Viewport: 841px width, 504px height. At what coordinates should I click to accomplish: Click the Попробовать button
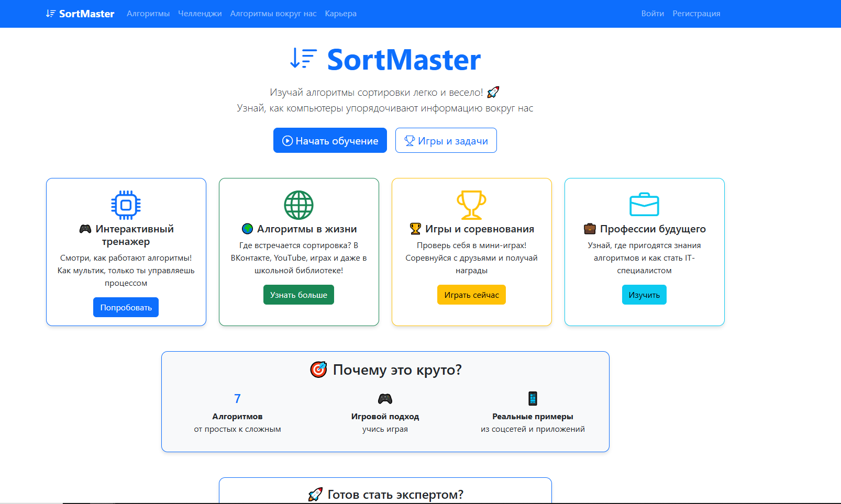click(126, 307)
